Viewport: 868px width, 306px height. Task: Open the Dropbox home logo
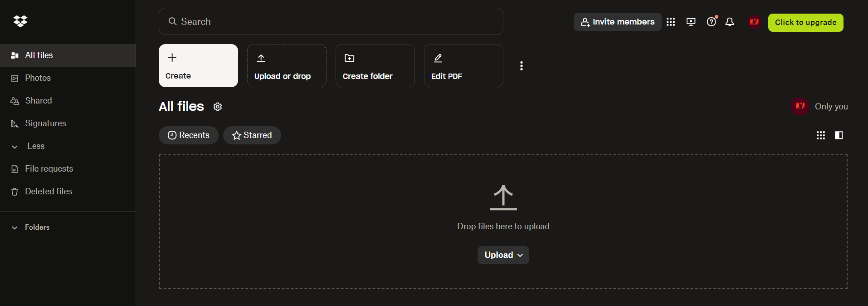(20, 21)
